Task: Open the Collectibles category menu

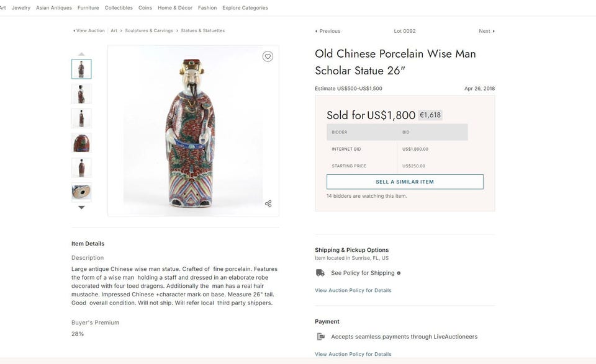Action: coord(119,8)
